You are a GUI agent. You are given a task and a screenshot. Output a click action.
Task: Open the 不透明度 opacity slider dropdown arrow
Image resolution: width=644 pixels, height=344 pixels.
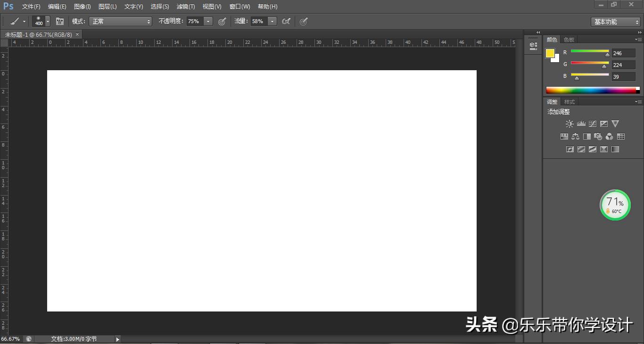[x=208, y=21]
